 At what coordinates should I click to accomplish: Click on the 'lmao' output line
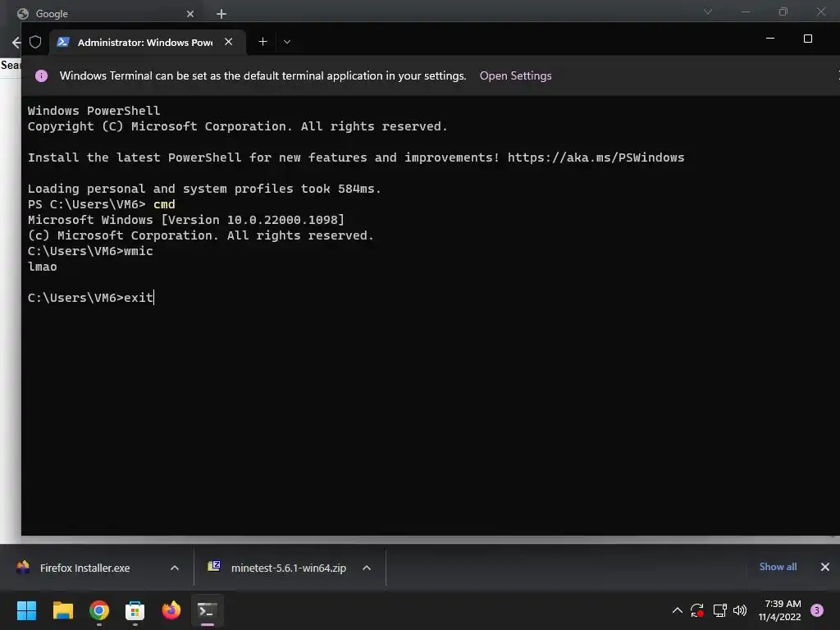point(43,267)
